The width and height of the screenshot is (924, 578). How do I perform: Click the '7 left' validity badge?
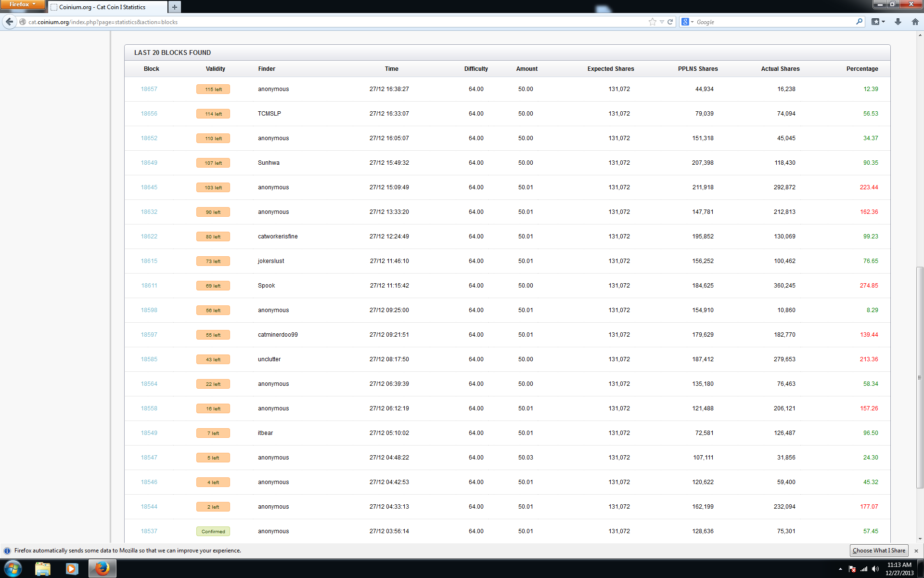click(x=213, y=433)
